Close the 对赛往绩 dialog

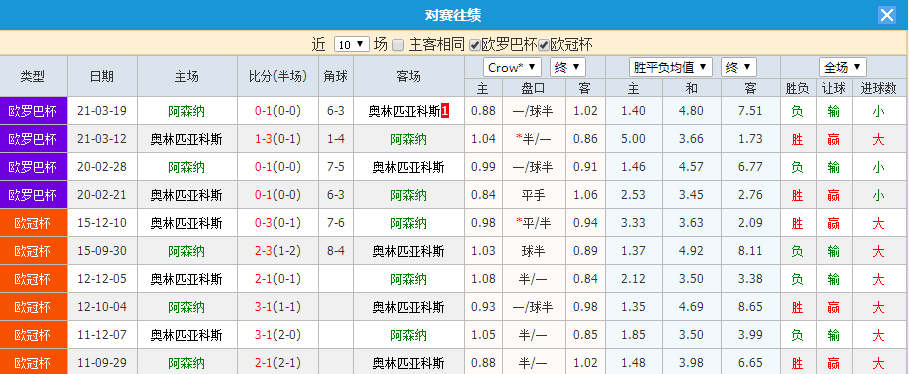click(887, 15)
